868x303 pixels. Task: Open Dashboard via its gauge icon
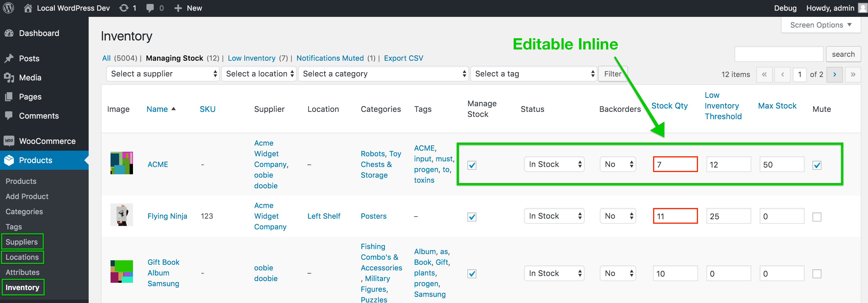tap(9, 33)
